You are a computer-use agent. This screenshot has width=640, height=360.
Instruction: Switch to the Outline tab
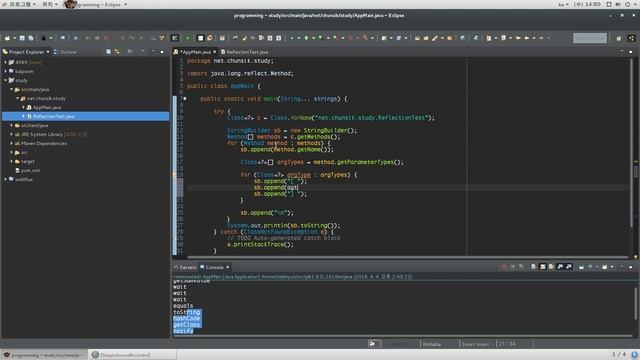(65, 52)
